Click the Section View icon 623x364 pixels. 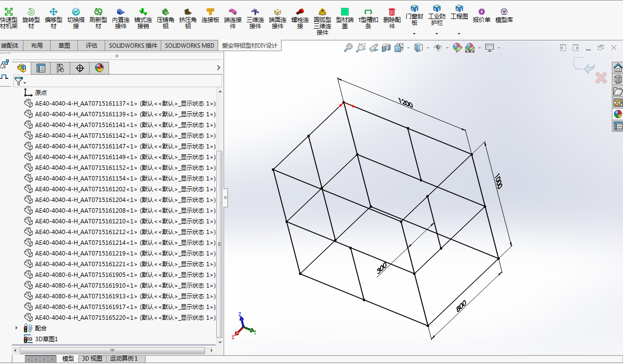(386, 48)
